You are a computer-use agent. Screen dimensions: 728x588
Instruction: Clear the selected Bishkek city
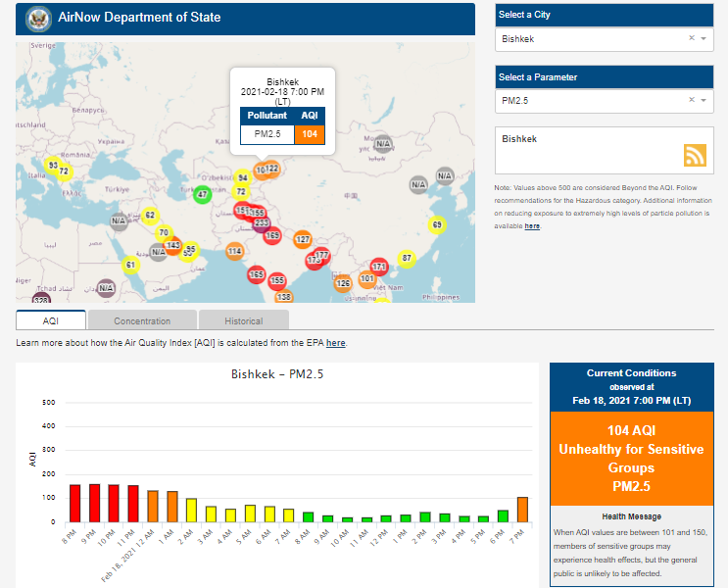click(x=691, y=38)
